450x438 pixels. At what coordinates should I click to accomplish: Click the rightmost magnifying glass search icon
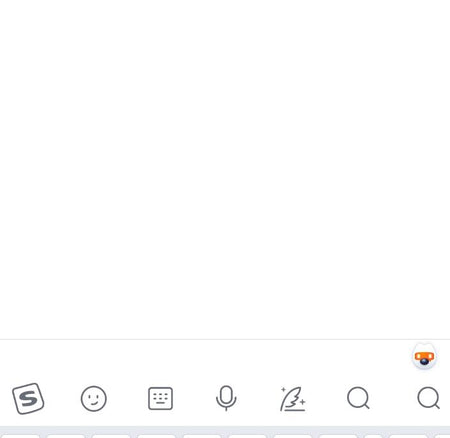[x=428, y=398]
